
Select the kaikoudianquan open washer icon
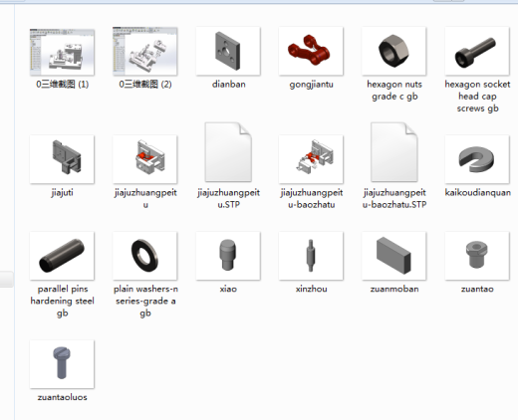coord(477,159)
